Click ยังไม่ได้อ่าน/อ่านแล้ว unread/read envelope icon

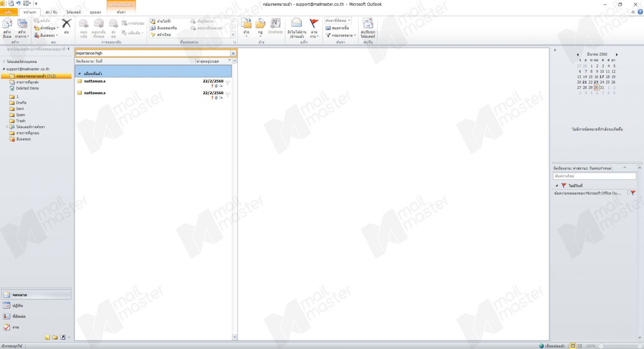(x=297, y=23)
